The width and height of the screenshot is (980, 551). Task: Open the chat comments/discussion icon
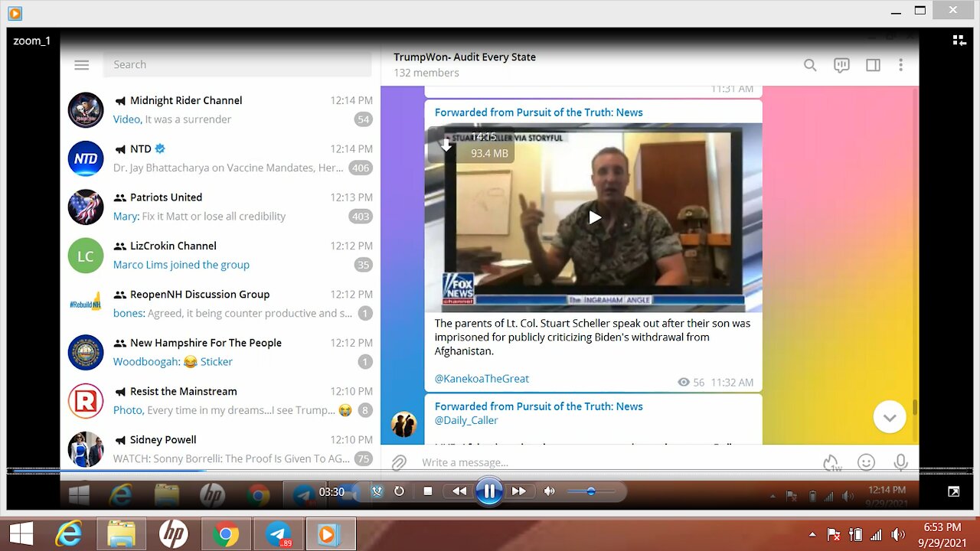tap(841, 65)
